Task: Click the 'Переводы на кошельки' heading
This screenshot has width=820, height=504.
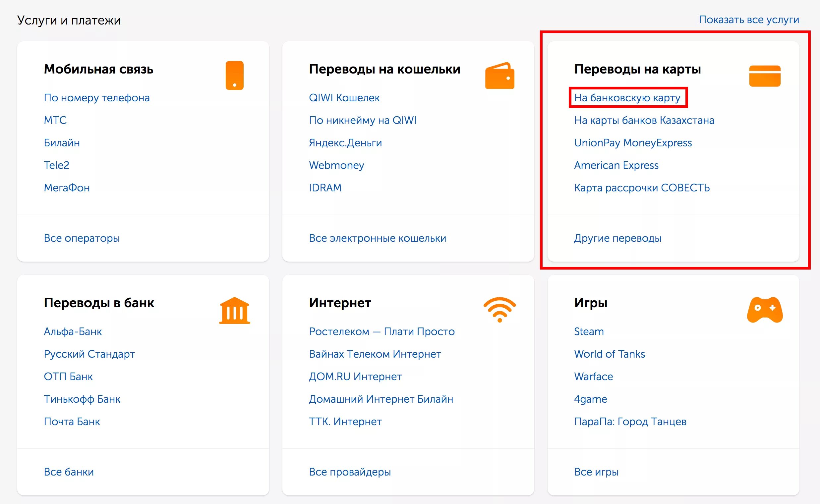Action: point(384,69)
